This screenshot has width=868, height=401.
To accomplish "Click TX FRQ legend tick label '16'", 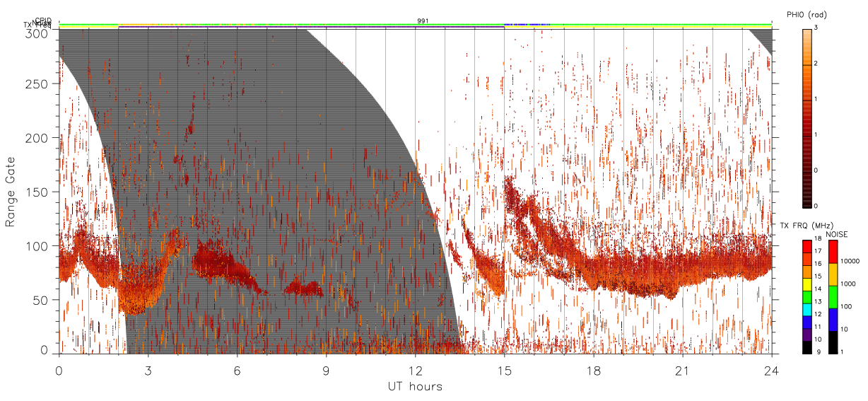I will [x=817, y=264].
